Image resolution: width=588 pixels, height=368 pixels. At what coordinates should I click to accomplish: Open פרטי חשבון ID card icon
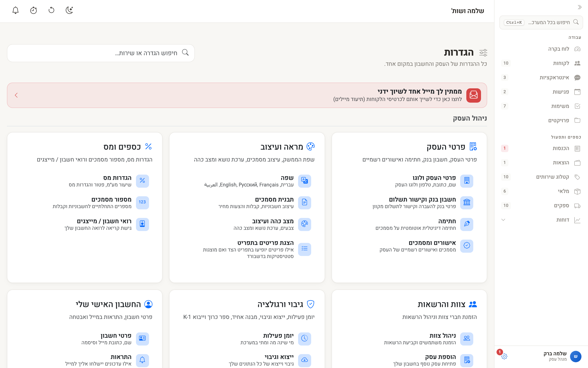click(142, 339)
